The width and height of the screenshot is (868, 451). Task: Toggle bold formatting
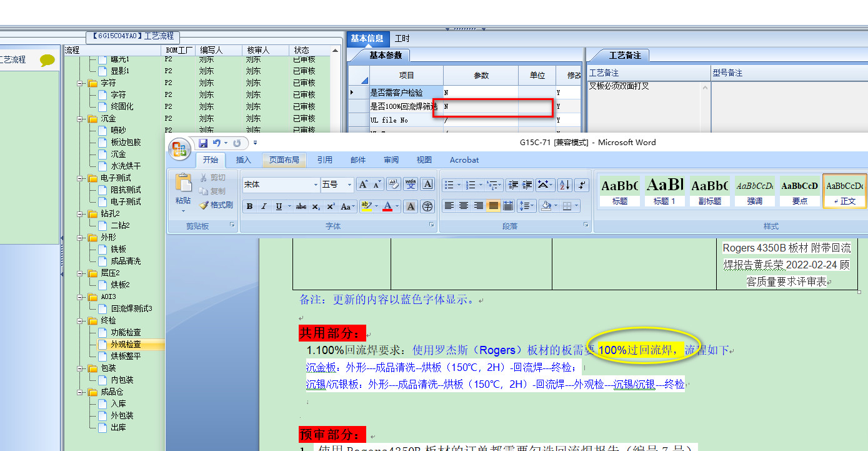point(249,206)
